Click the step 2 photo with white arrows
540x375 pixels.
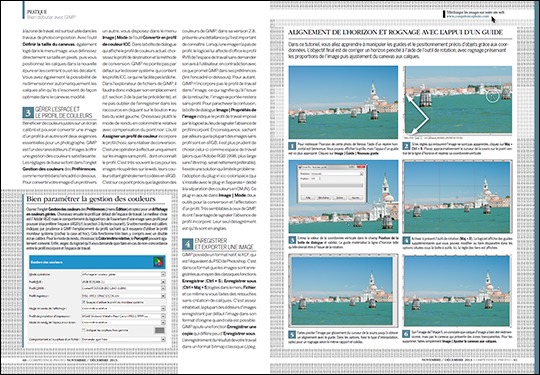458,100
